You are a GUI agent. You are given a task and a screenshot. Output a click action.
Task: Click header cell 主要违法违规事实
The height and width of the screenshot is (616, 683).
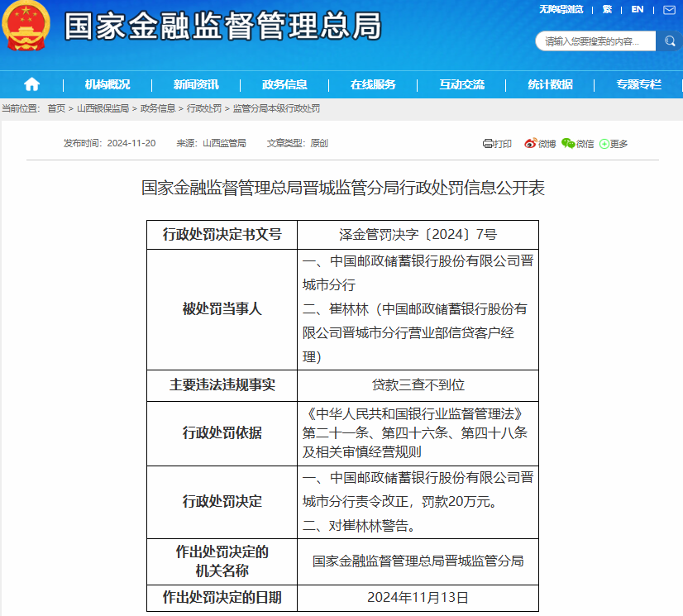(x=222, y=385)
